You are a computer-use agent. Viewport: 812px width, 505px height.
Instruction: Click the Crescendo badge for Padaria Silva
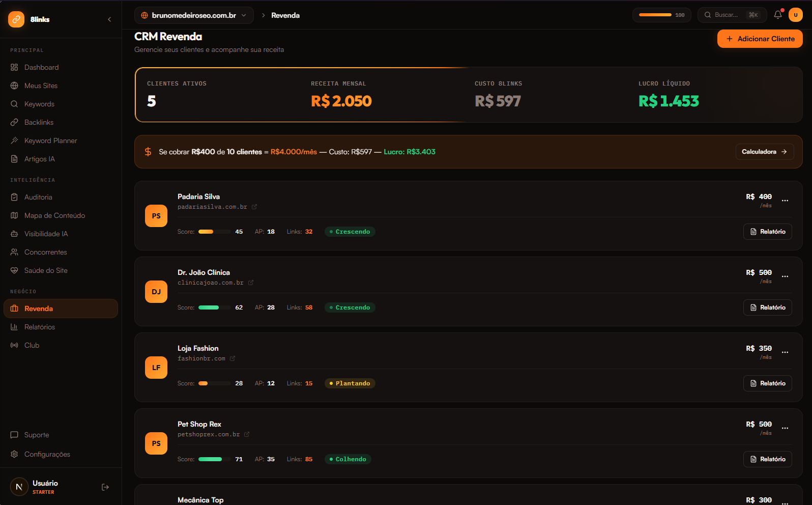click(x=350, y=232)
